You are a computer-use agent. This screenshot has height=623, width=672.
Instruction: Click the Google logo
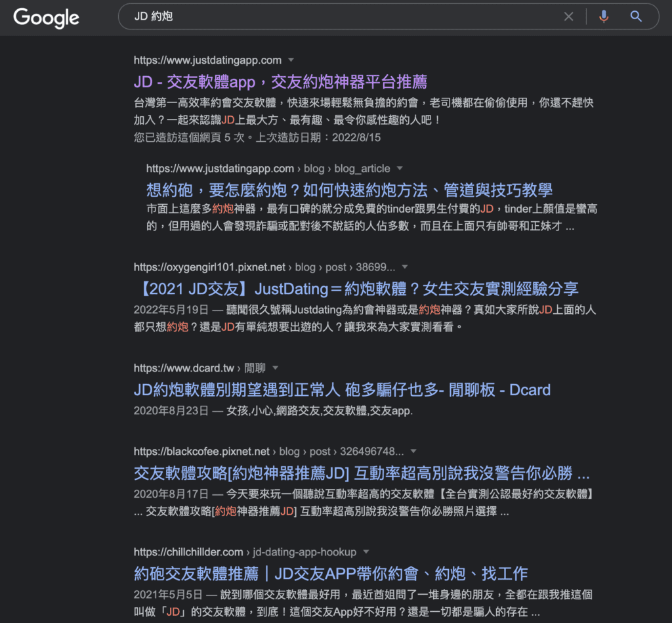pyautogui.click(x=46, y=18)
